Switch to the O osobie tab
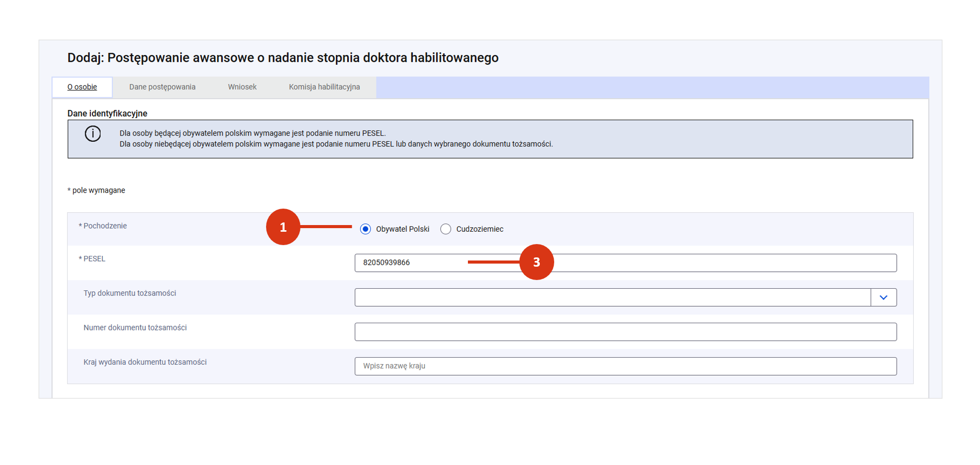The image size is (980, 465). (82, 87)
